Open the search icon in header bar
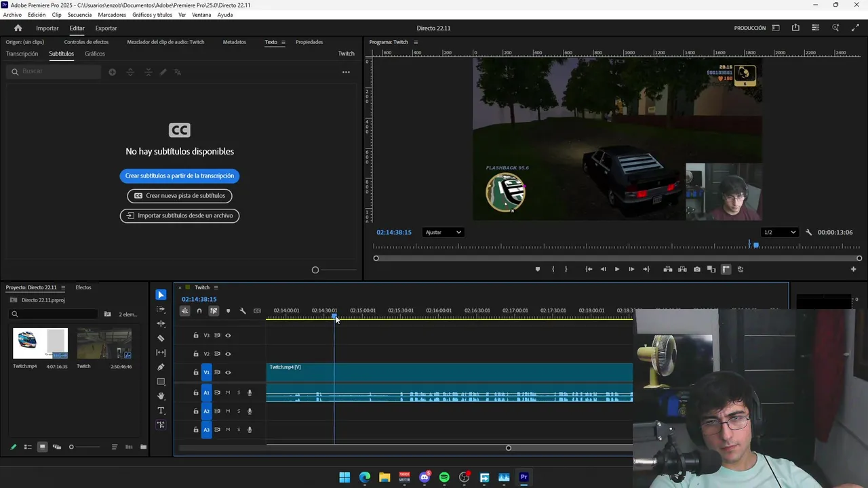 tap(835, 28)
